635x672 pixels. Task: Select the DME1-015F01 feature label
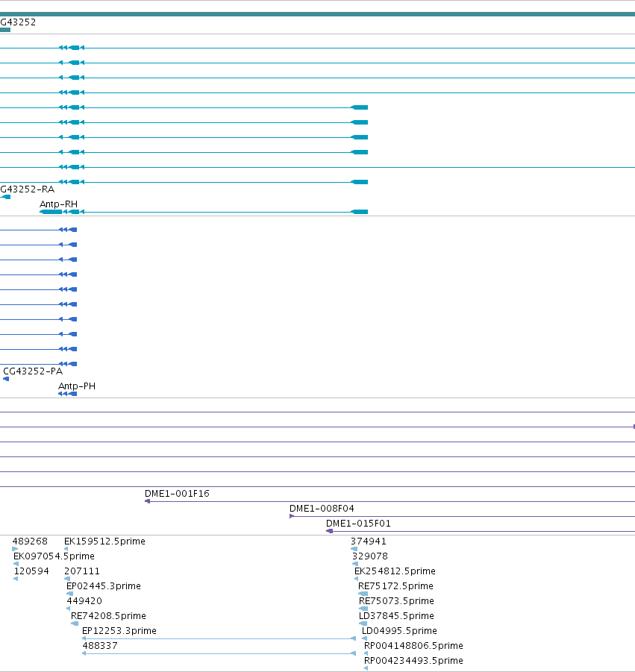click(358, 524)
